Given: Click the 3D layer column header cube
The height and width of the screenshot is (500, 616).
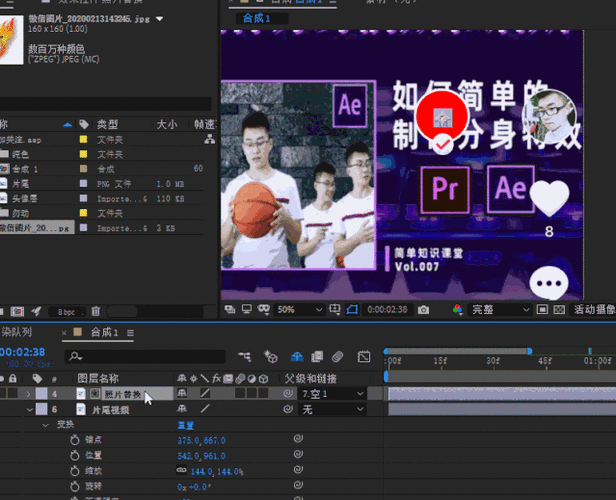Looking at the screenshot, I should tap(264, 378).
